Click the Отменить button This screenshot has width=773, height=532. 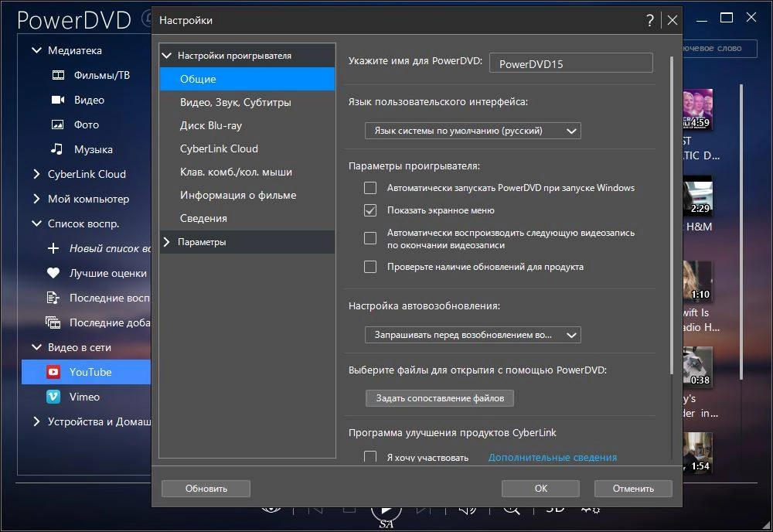click(634, 489)
